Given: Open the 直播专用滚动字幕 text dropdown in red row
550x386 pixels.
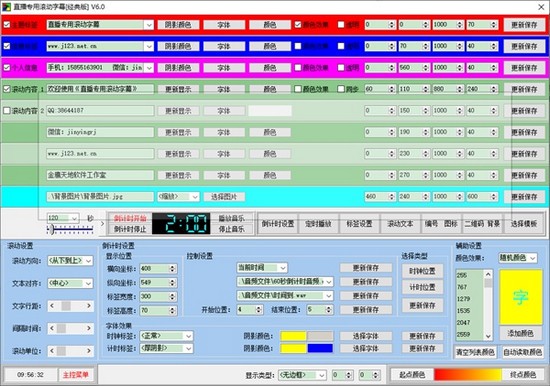Looking at the screenshot, I should pyautogui.click(x=149, y=25).
